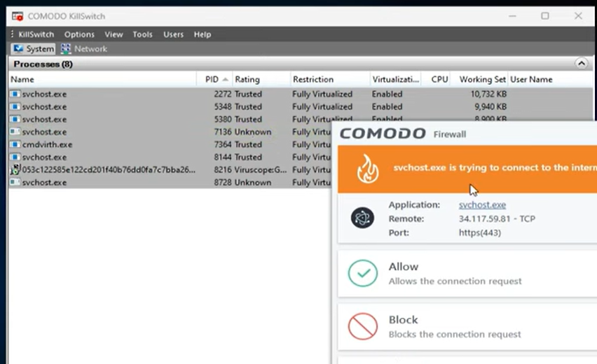597x364 pixels.
Task: Click the Unknown rating of PID 7136
Action: click(253, 132)
